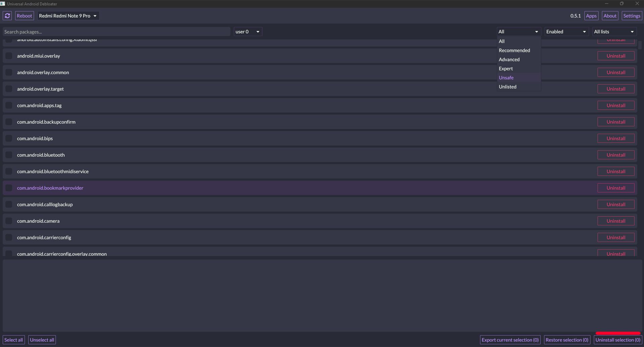Click Uninstall selection (0)
This screenshot has height=347, width=644.
click(618, 340)
